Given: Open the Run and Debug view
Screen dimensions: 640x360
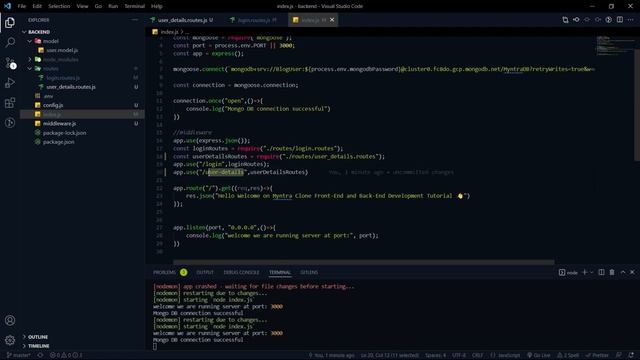Looking at the screenshot, I should click(x=10, y=82).
